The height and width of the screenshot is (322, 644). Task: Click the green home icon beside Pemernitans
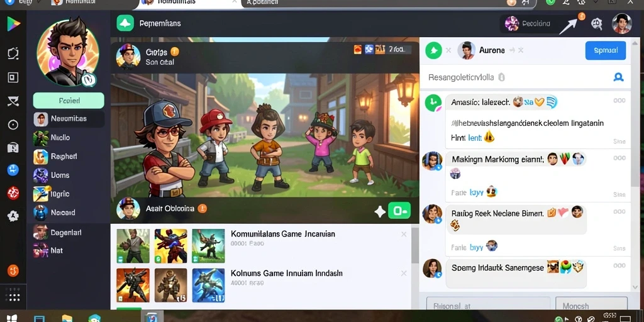[125, 23]
